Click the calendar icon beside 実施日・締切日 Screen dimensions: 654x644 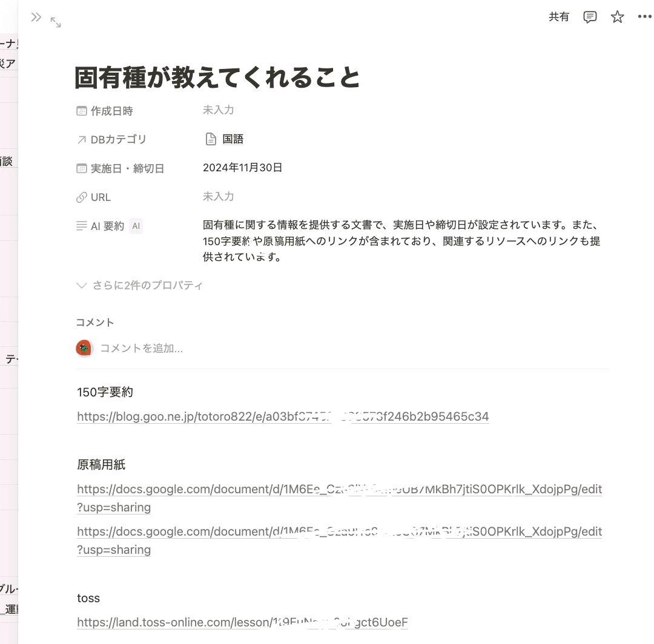point(81,168)
